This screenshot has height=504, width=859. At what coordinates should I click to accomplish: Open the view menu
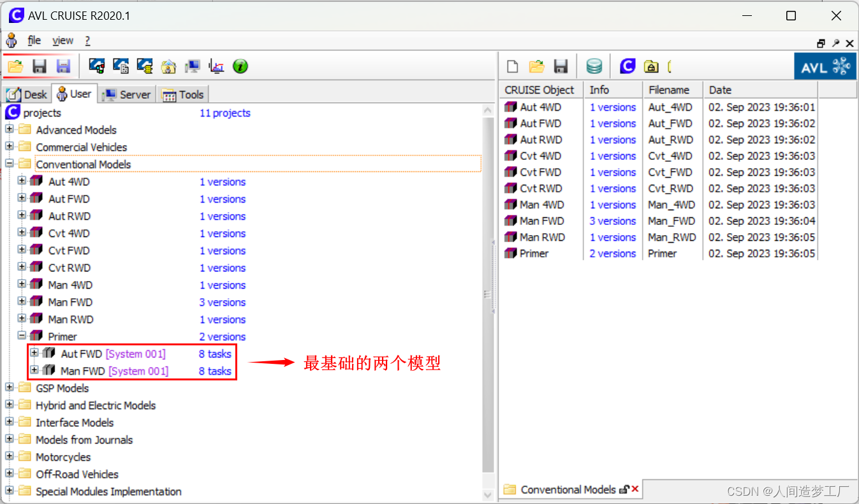tap(62, 41)
